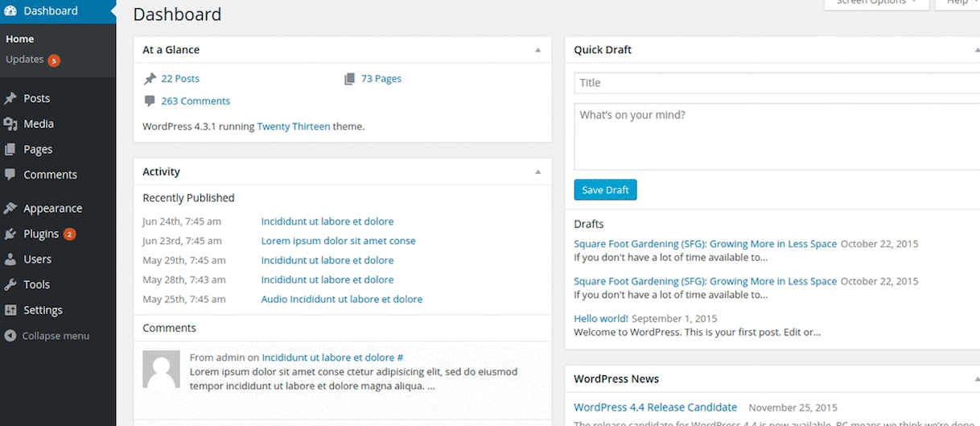The height and width of the screenshot is (426, 980).
Task: Click the Plugins plug icon
Action: click(x=10, y=234)
